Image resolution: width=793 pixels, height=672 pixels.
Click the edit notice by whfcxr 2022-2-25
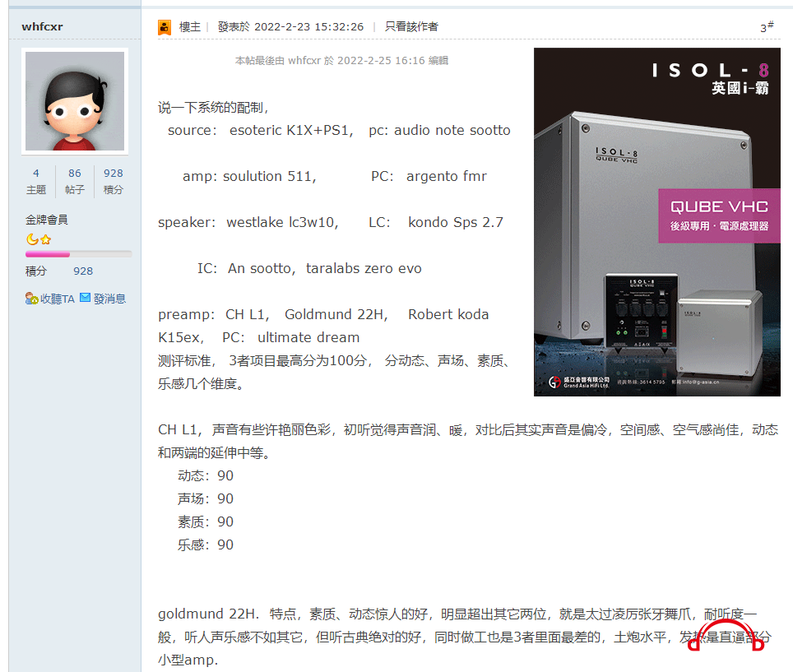coord(342,61)
